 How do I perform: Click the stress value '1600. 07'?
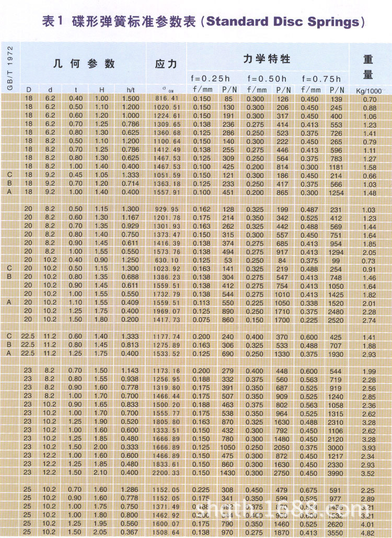[166, 524]
